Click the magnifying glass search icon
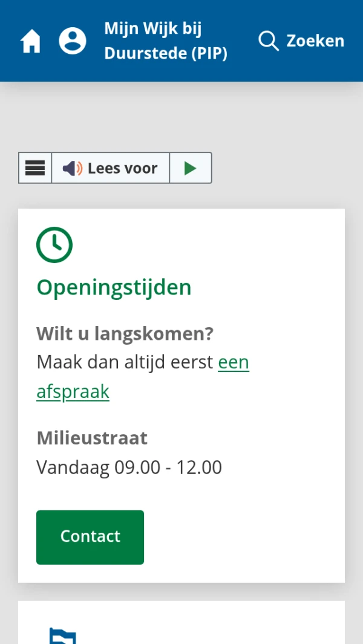363x644 pixels. pyautogui.click(x=268, y=41)
